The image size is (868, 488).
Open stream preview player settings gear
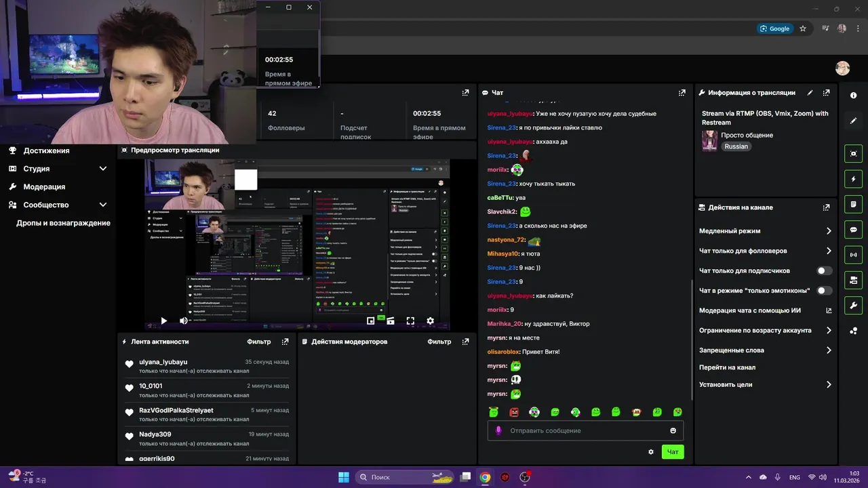click(x=430, y=321)
